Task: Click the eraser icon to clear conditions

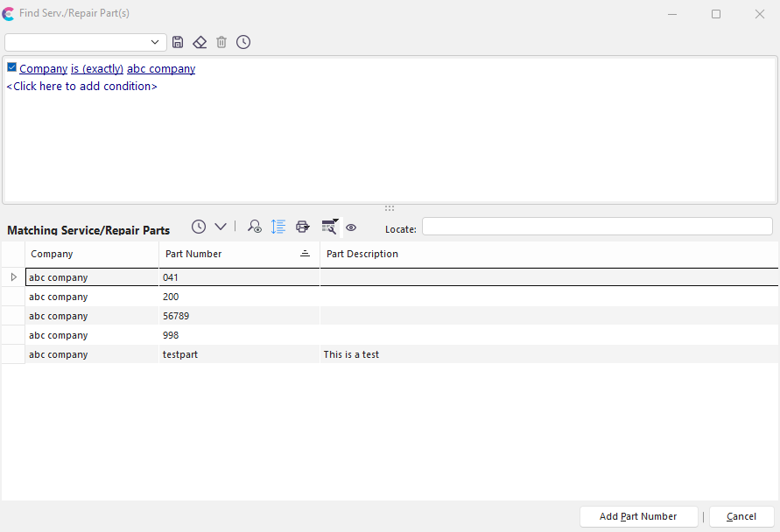Action: pyautogui.click(x=200, y=42)
